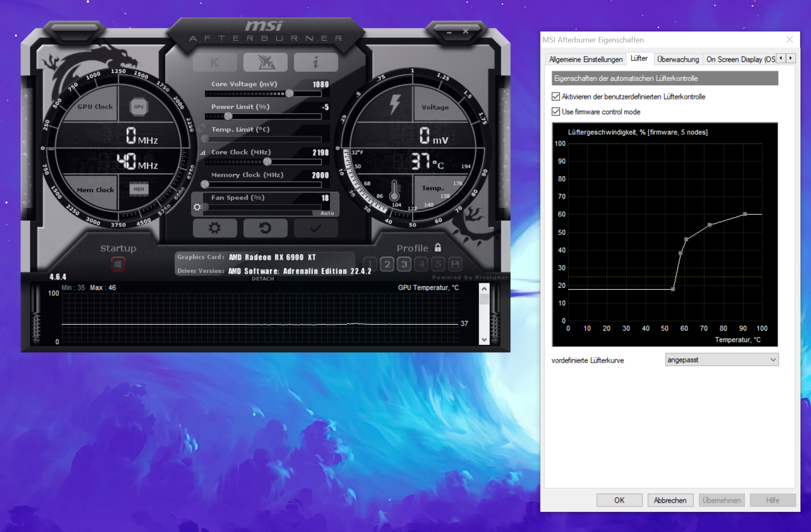
Task: Disable Use firmware control mode
Action: (556, 112)
